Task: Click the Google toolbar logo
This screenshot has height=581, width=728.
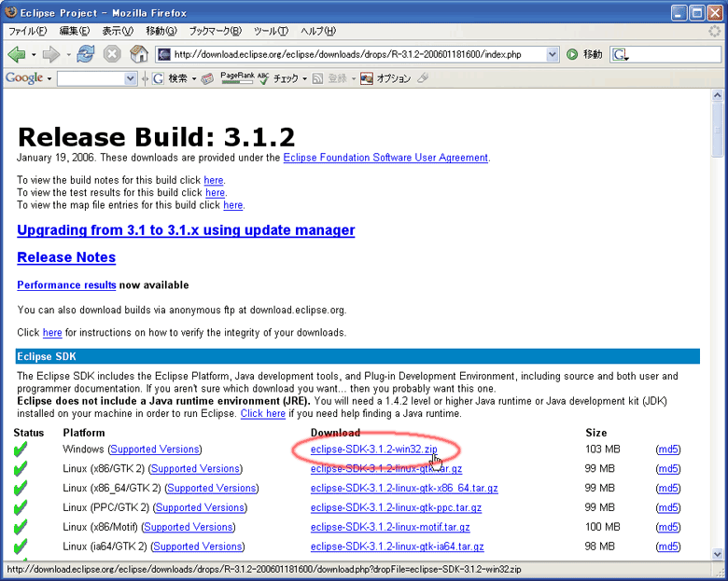Action: [x=24, y=78]
